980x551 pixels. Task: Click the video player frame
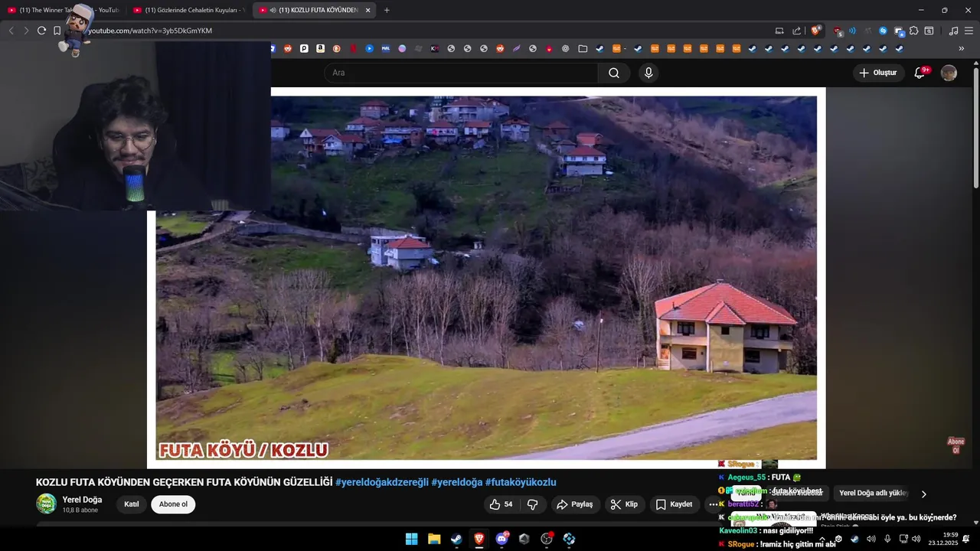tap(486, 278)
